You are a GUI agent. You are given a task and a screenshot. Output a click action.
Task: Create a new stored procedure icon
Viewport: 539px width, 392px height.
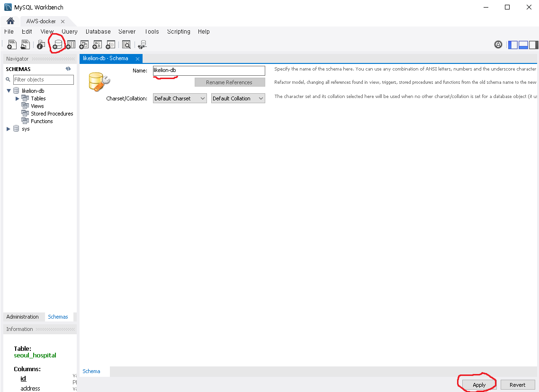click(x=97, y=45)
